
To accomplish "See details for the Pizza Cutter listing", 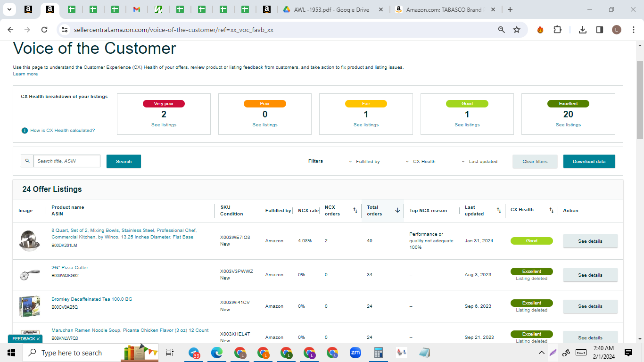I will tap(590, 275).
